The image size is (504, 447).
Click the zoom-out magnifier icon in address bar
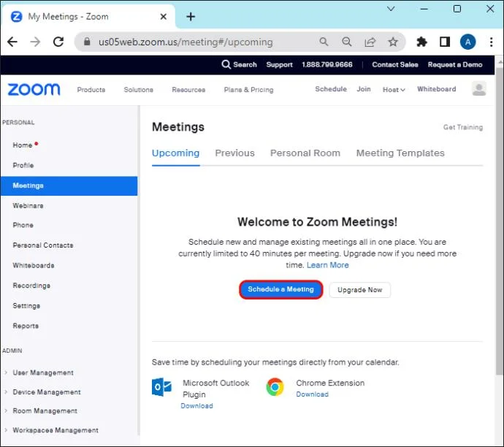click(346, 42)
